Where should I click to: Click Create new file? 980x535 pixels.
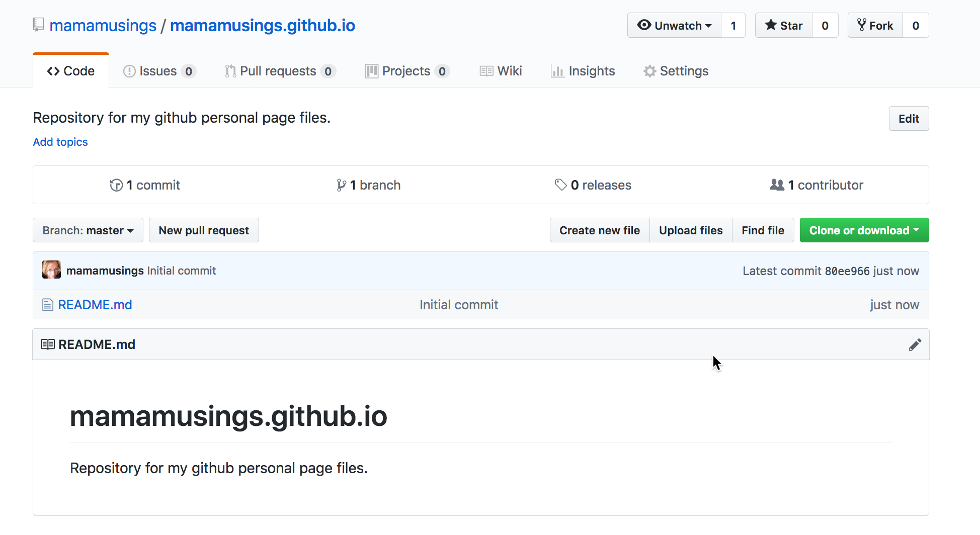[x=600, y=230]
